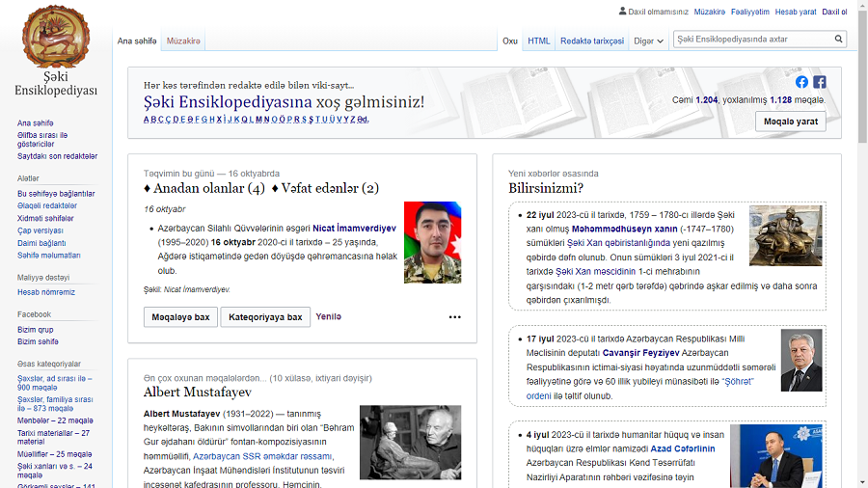Click the Kateqoriyaya bax button
868x488 pixels.
265,317
